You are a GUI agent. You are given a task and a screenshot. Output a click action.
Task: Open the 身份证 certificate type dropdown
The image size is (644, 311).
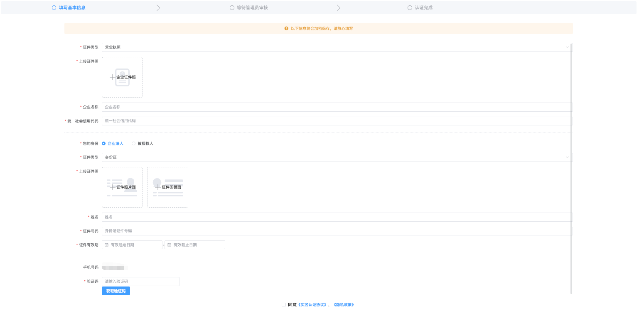337,157
